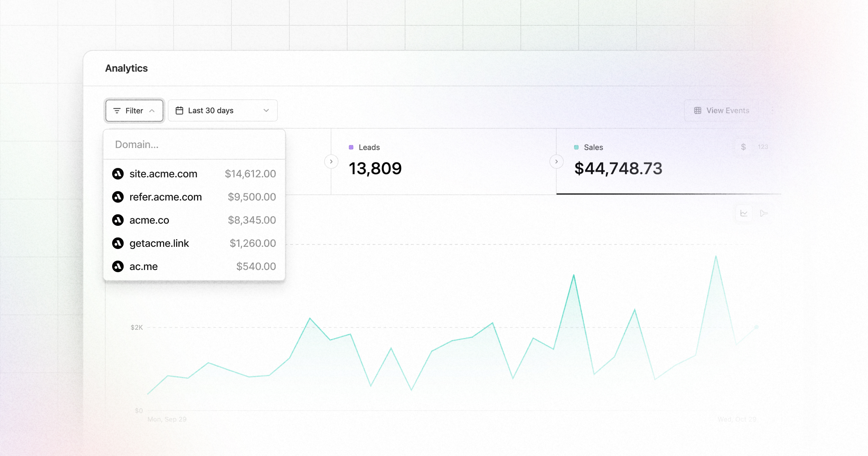Click the funnel icon inside the Filter button
The height and width of the screenshot is (456, 868).
click(x=117, y=111)
